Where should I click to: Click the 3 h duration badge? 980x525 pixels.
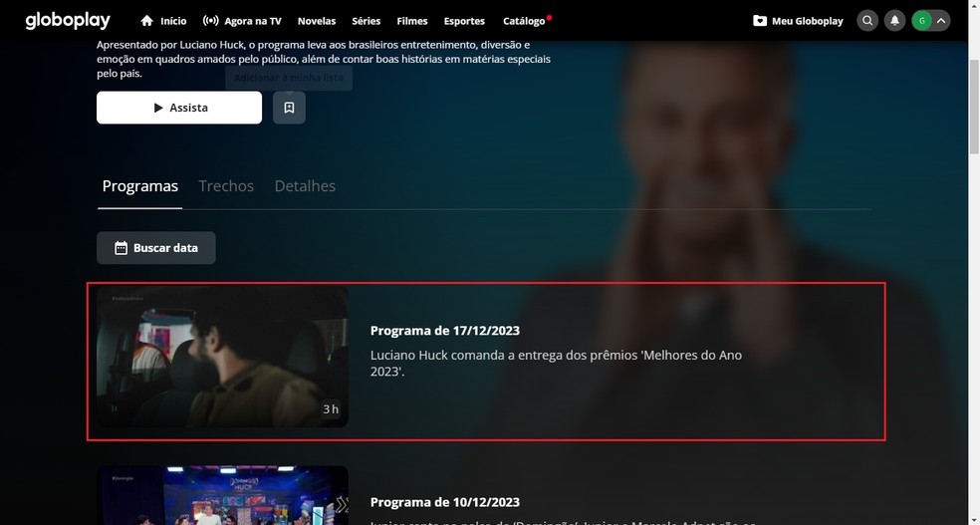tap(331, 409)
